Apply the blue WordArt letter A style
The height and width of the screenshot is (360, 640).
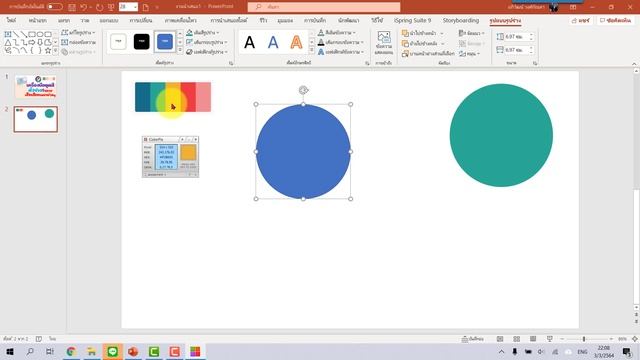click(x=273, y=42)
